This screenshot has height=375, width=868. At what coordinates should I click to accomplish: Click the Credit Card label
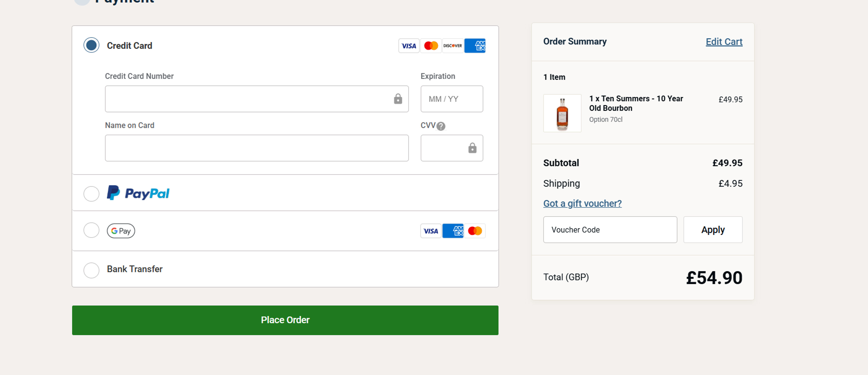(x=129, y=45)
